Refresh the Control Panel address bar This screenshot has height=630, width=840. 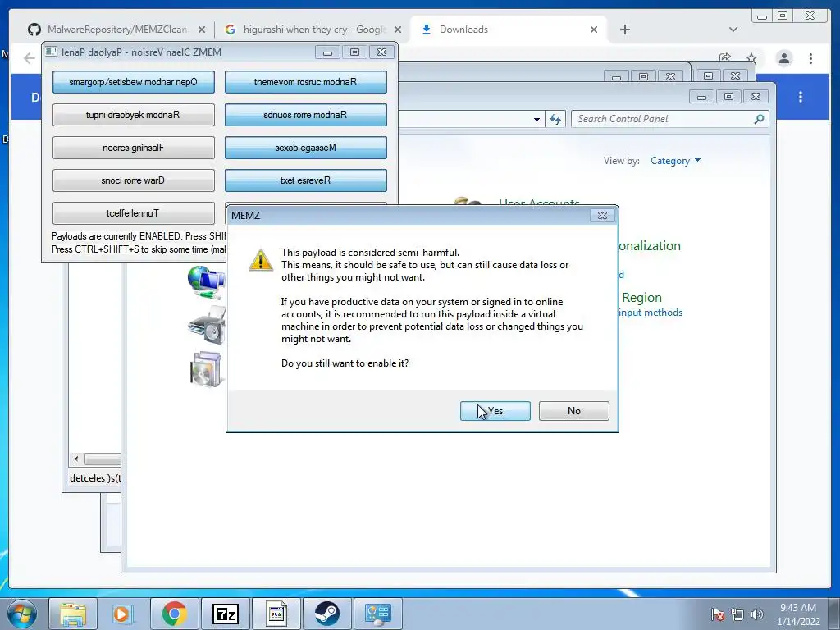pos(555,119)
